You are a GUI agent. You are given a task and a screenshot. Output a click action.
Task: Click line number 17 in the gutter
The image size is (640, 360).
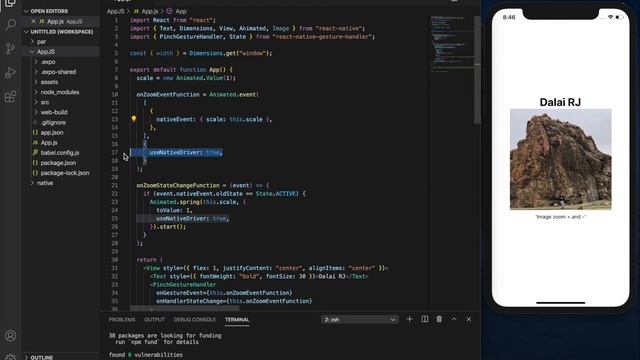pyautogui.click(x=115, y=152)
